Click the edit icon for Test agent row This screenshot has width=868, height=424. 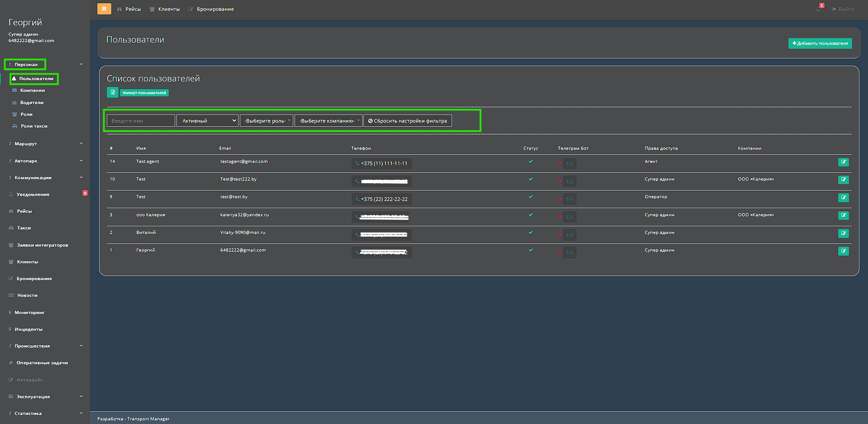tap(843, 162)
